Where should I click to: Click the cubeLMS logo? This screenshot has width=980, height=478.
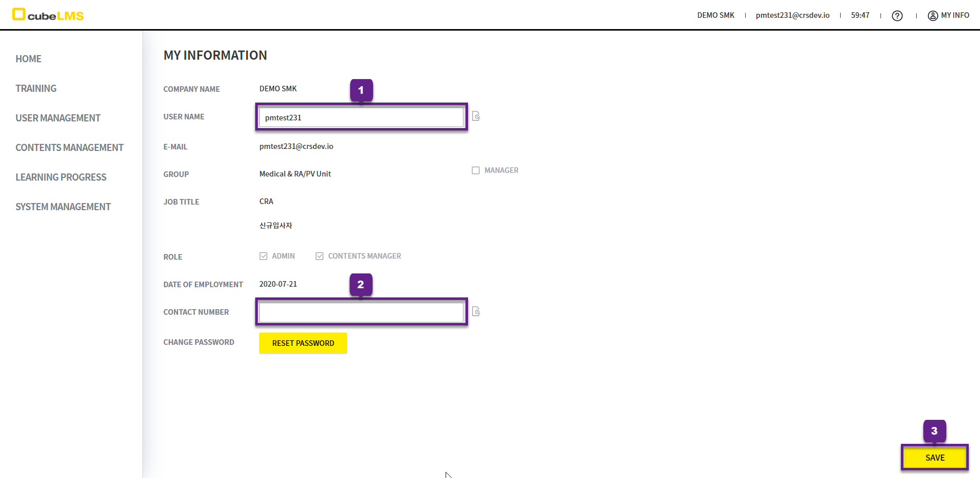(x=48, y=15)
